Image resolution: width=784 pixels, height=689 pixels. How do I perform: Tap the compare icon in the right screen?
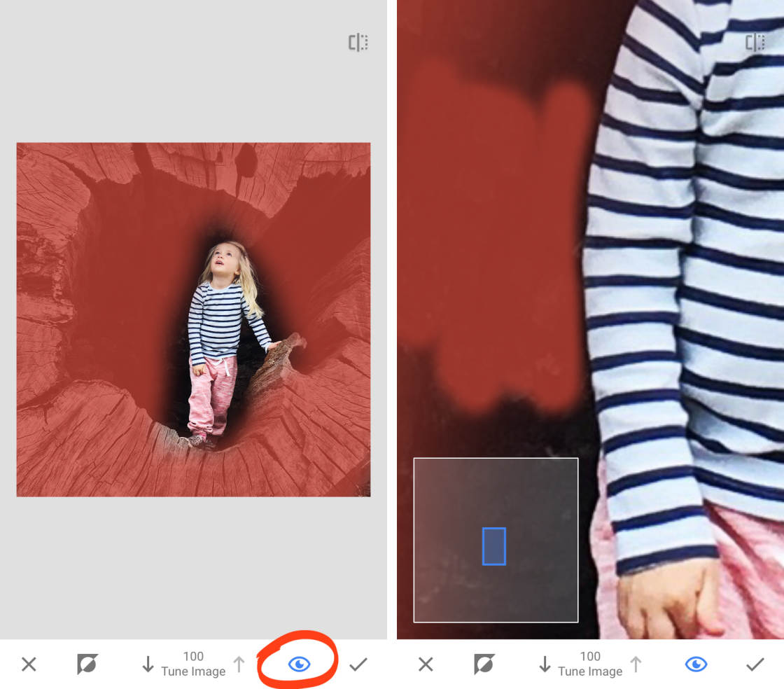coord(755,43)
